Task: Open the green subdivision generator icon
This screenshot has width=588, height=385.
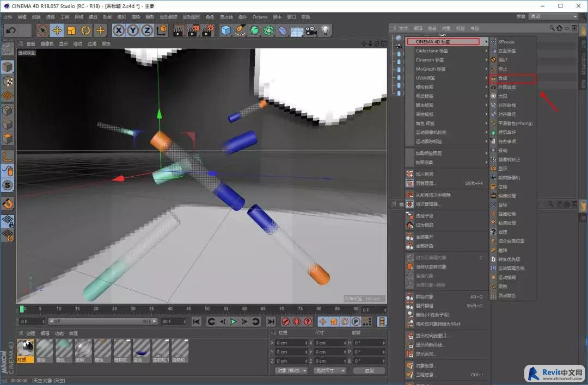Action: coord(255,30)
